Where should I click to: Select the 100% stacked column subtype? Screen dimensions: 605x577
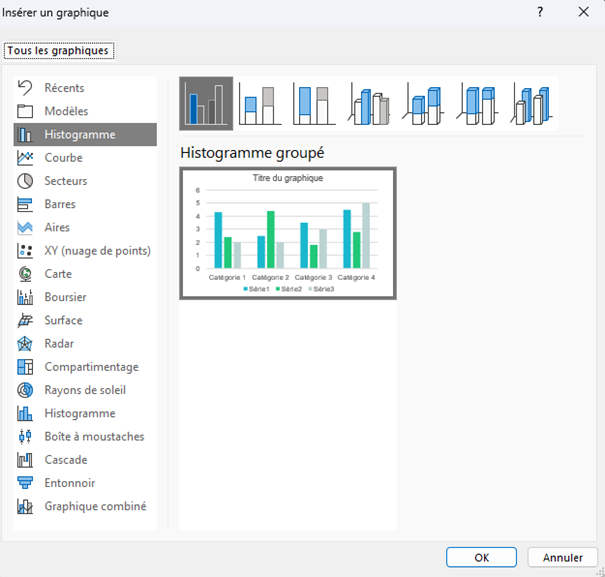314,103
